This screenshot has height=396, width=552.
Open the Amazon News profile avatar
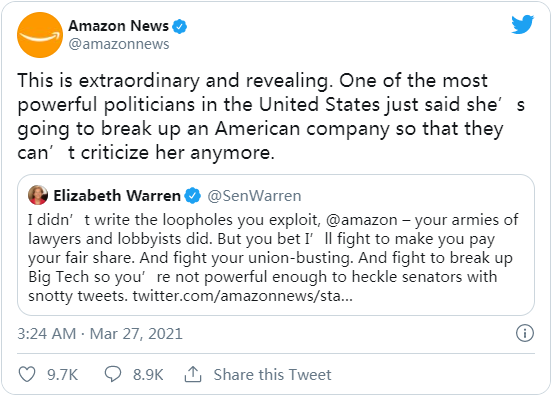click(x=40, y=35)
